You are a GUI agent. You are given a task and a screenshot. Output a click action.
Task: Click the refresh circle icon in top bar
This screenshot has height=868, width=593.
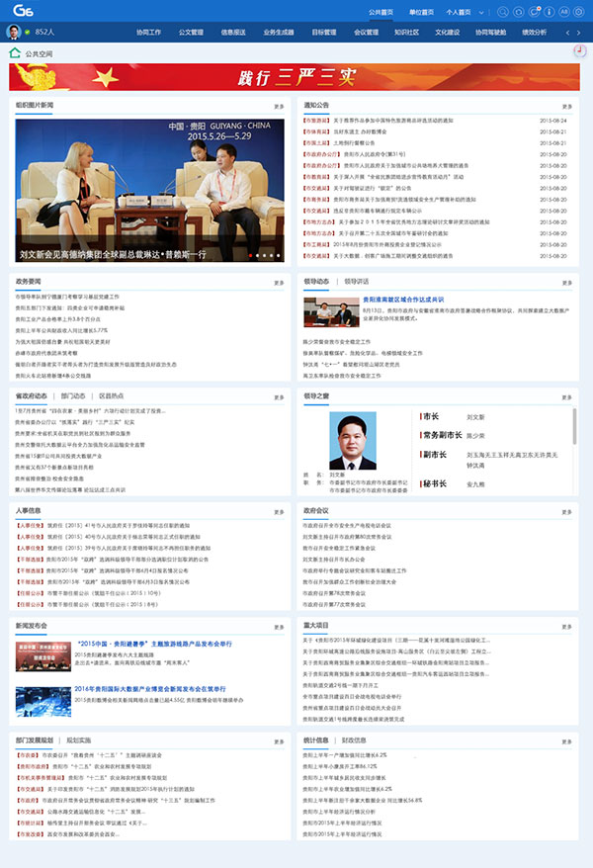(518, 12)
